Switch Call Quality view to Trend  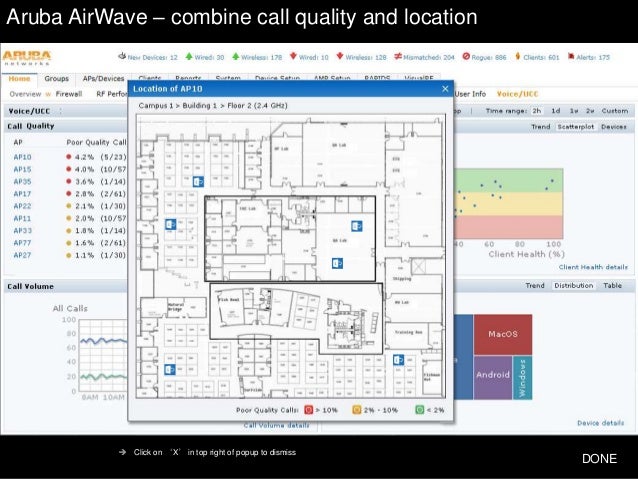tap(540, 127)
